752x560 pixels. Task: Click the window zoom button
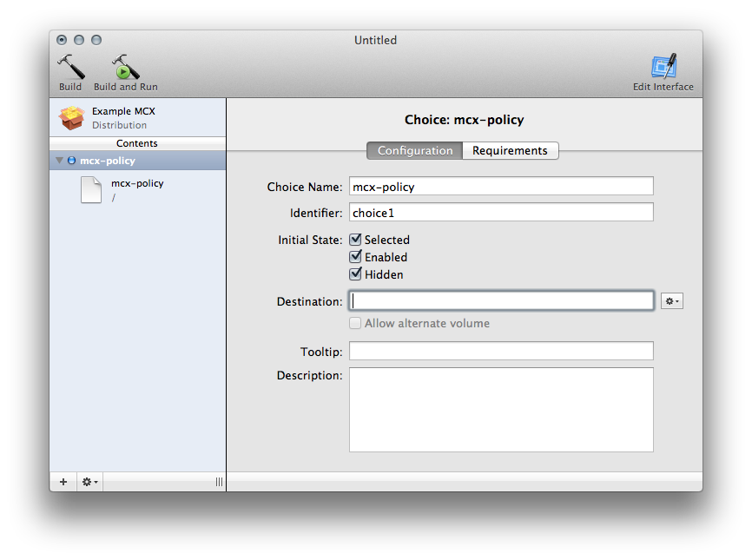pos(96,40)
